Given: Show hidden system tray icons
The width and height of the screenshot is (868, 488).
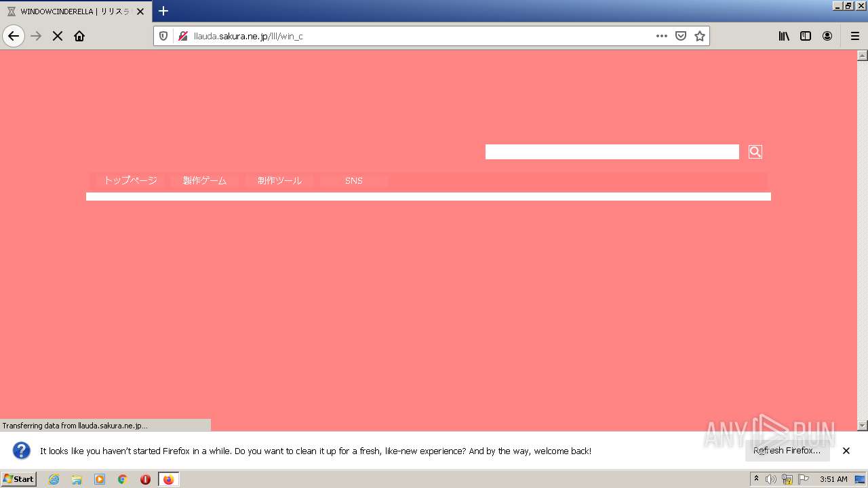Looking at the screenshot, I should pyautogui.click(x=757, y=479).
